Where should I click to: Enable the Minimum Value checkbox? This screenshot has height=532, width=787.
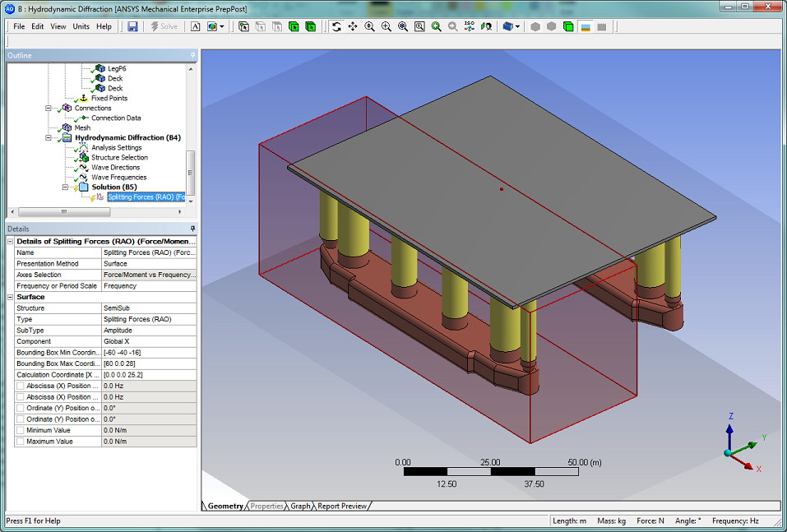(21, 430)
